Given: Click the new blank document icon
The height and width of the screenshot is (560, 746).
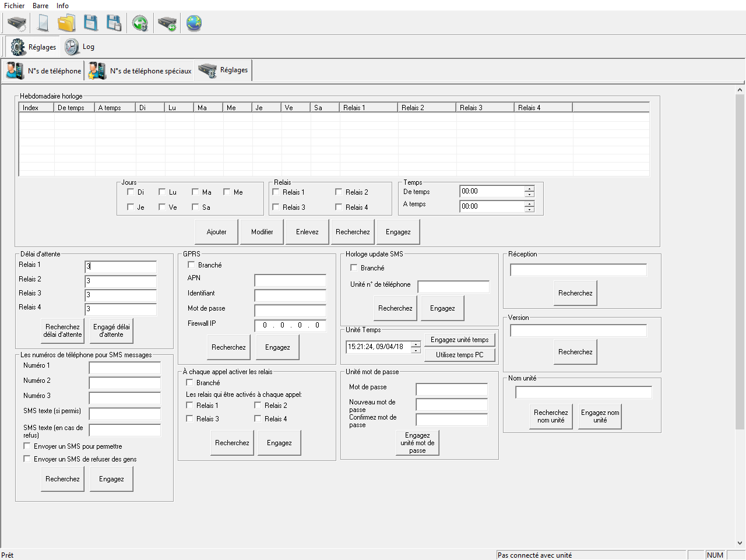Looking at the screenshot, I should [x=43, y=23].
